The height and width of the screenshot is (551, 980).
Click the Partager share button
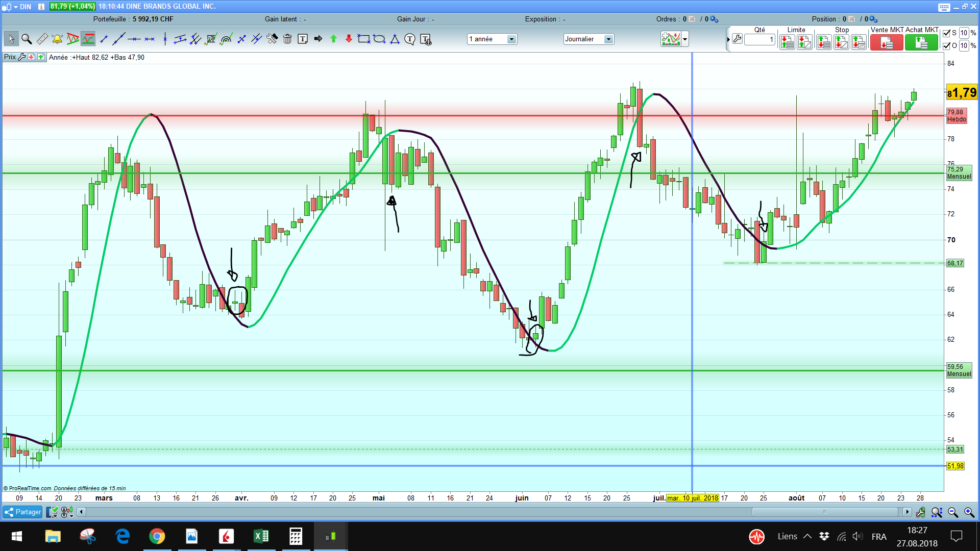point(22,512)
